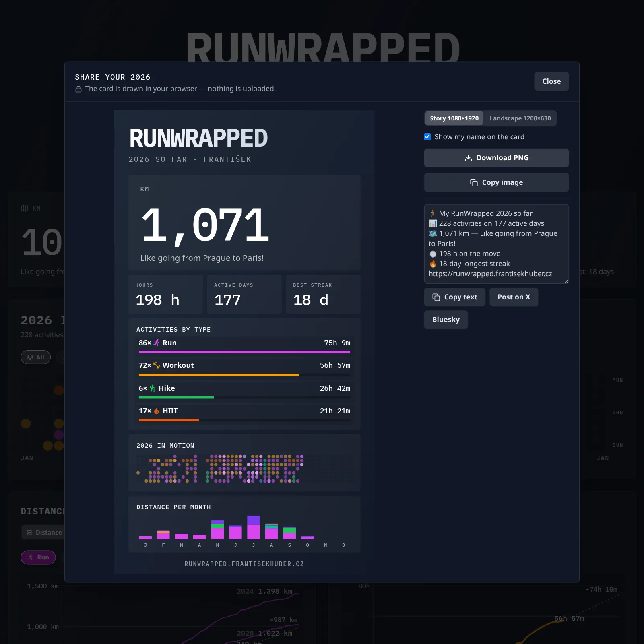
Task: Post the summary on X
Action: click(x=514, y=297)
